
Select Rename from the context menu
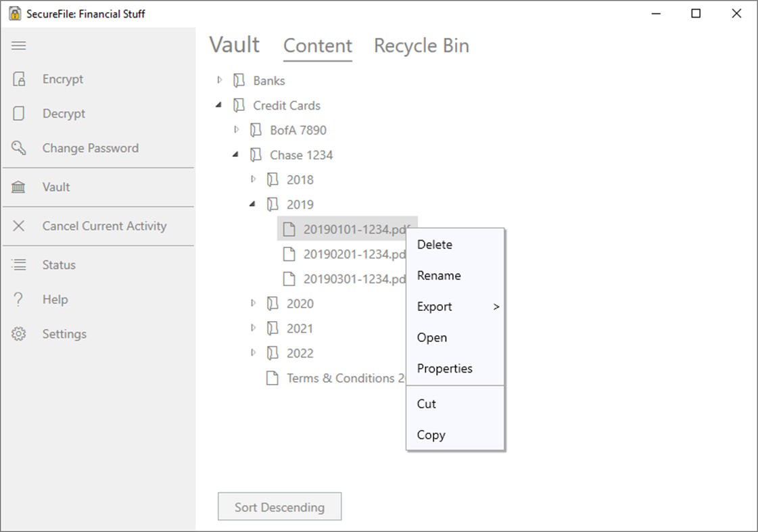coord(439,275)
